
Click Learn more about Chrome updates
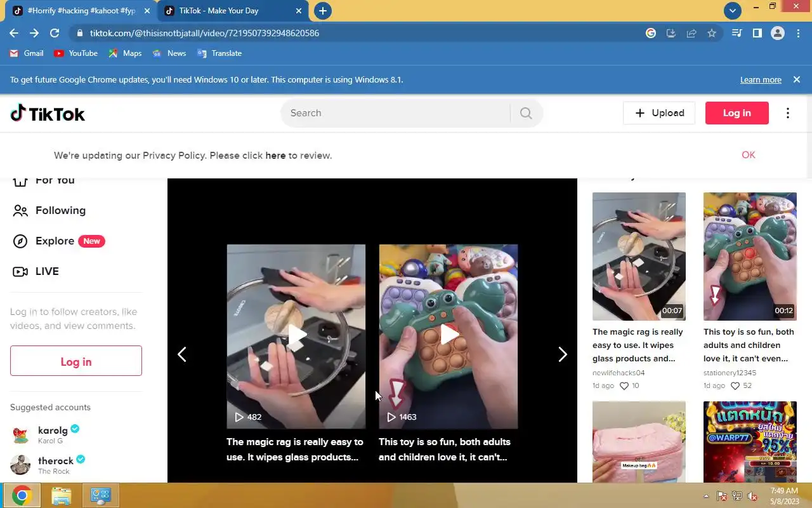point(761,79)
